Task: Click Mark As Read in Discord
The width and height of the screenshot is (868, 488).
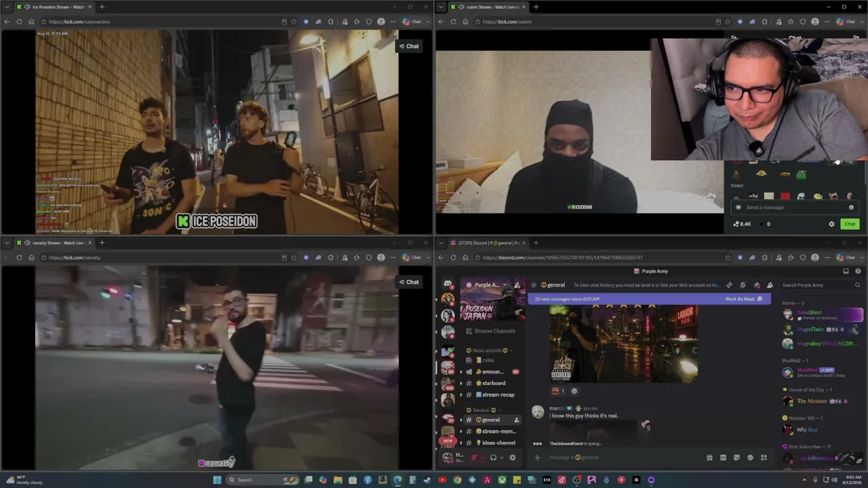Action: pyautogui.click(x=744, y=299)
